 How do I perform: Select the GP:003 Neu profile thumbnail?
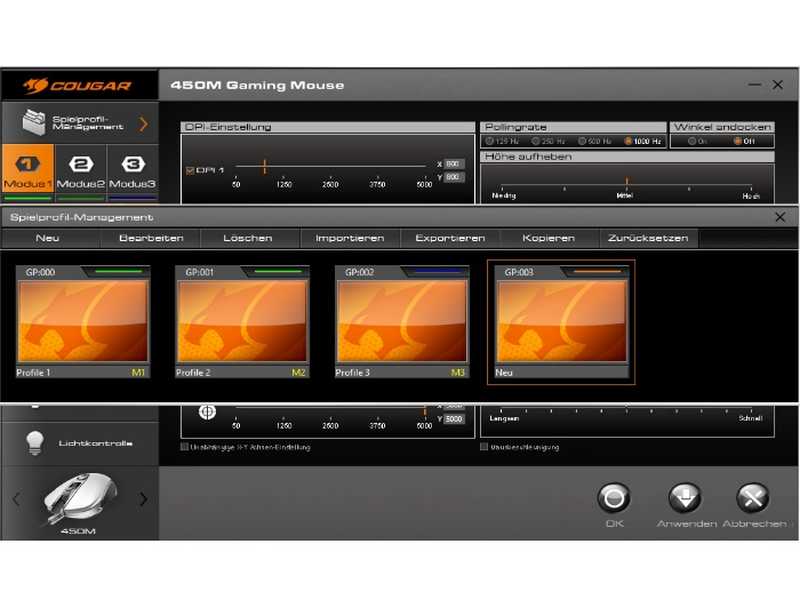pos(561,322)
